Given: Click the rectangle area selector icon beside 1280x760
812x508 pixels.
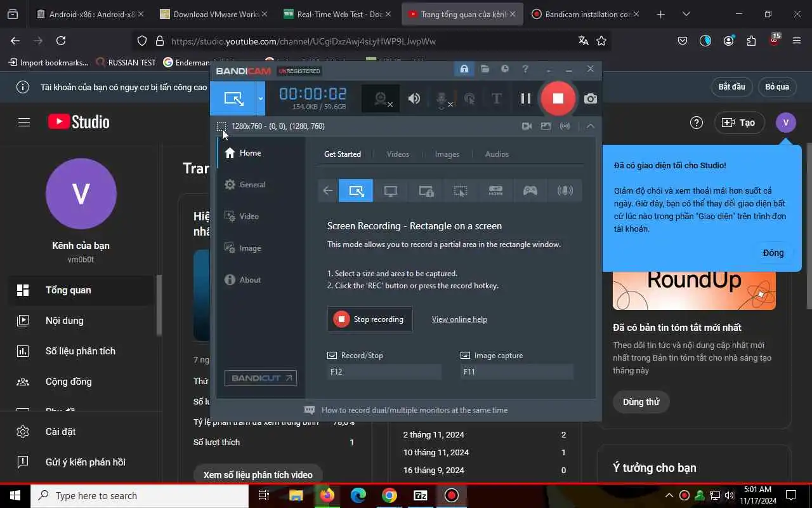Looking at the screenshot, I should pyautogui.click(x=221, y=126).
